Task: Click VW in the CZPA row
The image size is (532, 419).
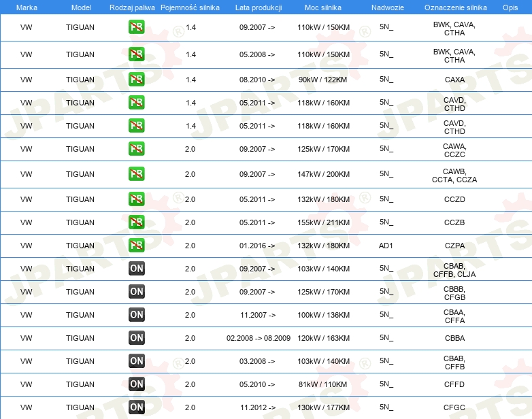Action: click(26, 246)
